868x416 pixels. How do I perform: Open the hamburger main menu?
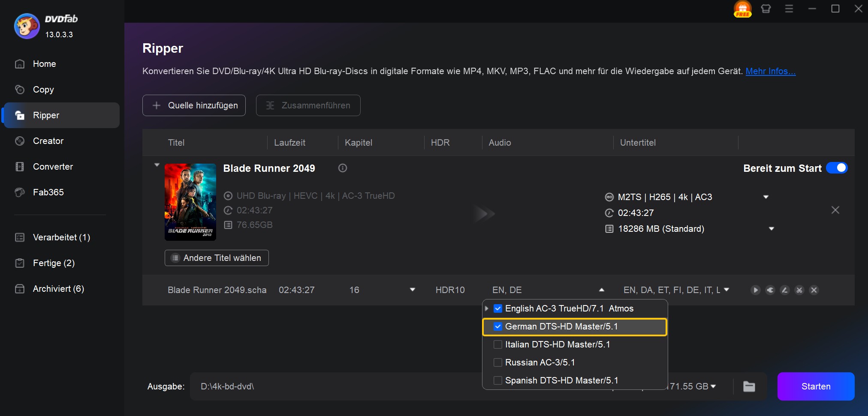point(789,9)
